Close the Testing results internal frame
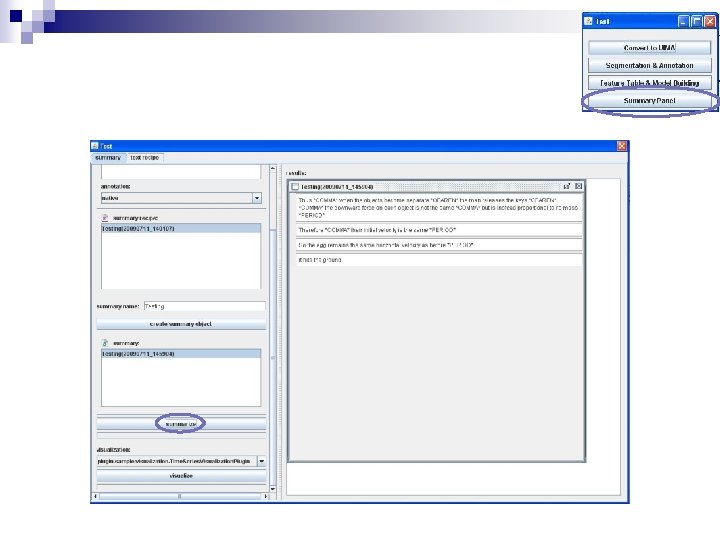 (x=579, y=186)
